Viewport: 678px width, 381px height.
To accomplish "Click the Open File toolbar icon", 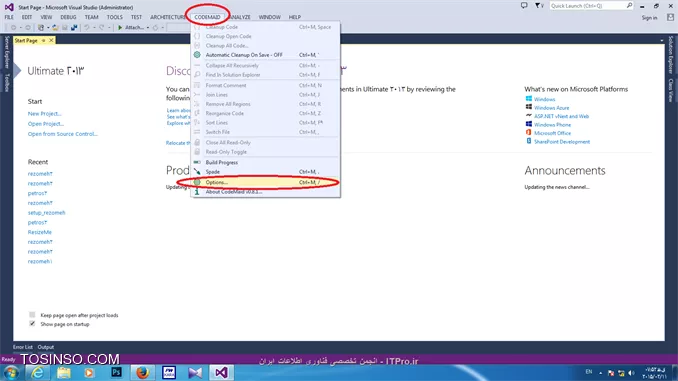I will click(x=55, y=28).
